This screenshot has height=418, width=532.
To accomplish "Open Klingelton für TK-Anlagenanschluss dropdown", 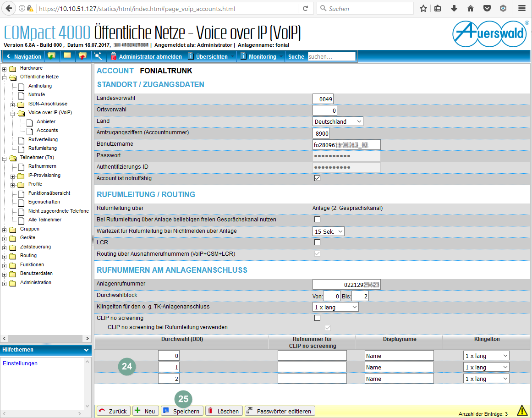I will tap(335, 307).
